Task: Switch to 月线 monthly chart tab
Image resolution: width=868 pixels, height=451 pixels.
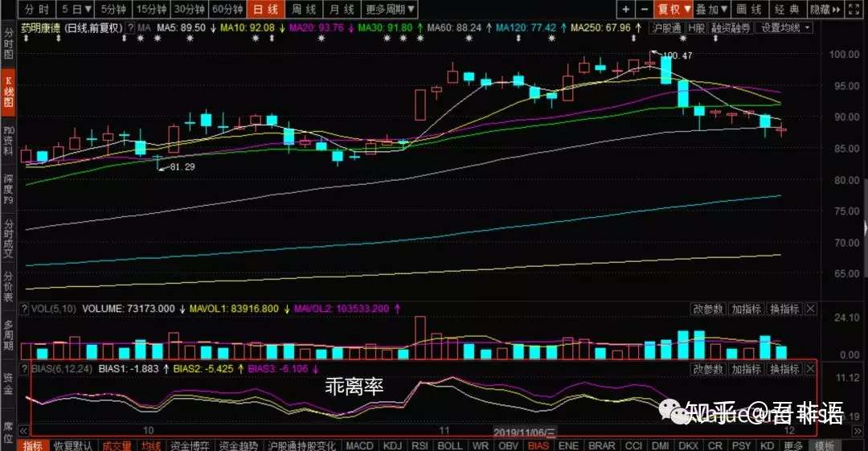Action: pyautogui.click(x=342, y=9)
